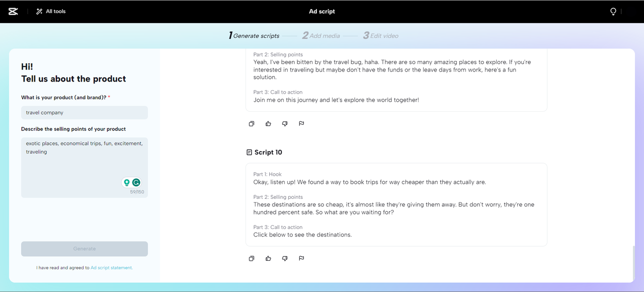Give a thumbs up to the travel bug script
Viewport: 644px width, 292px height.
[x=268, y=123]
